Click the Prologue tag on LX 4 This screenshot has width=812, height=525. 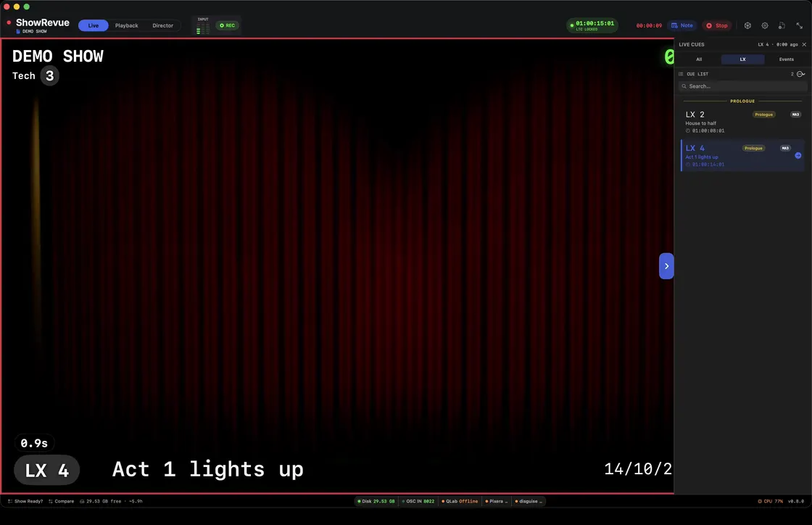[x=753, y=148]
